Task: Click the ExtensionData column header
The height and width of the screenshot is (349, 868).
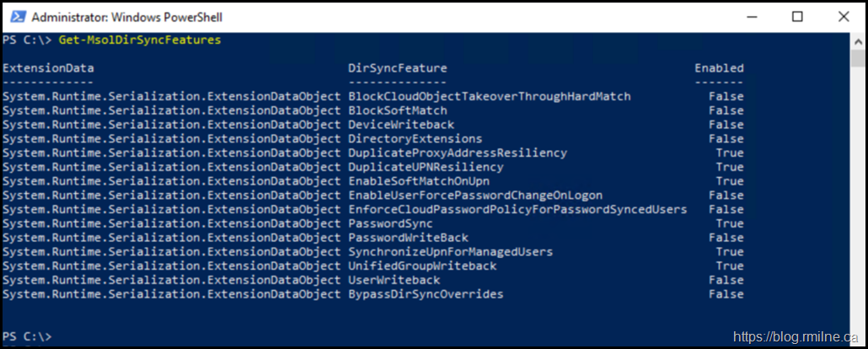Action: click(48, 68)
